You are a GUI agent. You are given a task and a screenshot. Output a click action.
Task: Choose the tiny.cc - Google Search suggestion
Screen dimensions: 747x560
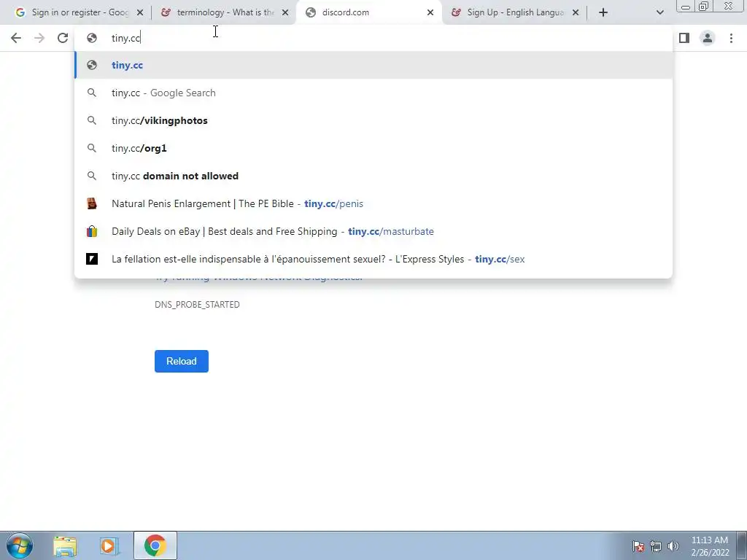pyautogui.click(x=373, y=93)
